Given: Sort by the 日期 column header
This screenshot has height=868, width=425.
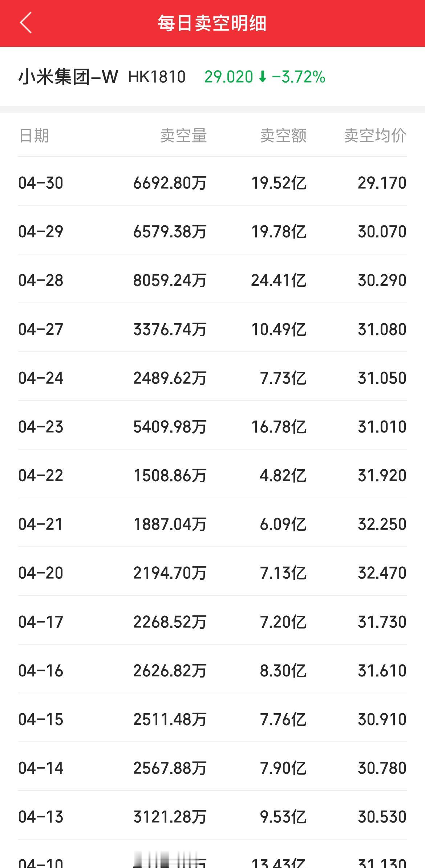Looking at the screenshot, I should point(34,136).
